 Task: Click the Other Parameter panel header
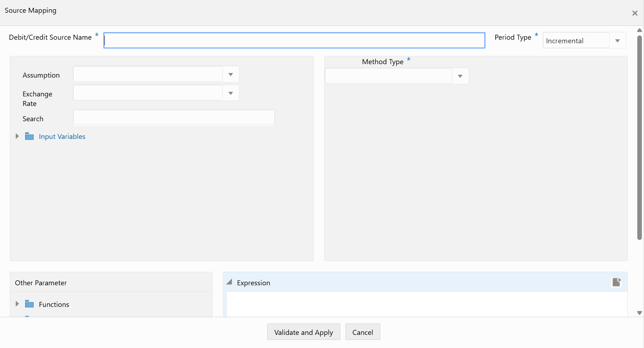[x=41, y=282]
